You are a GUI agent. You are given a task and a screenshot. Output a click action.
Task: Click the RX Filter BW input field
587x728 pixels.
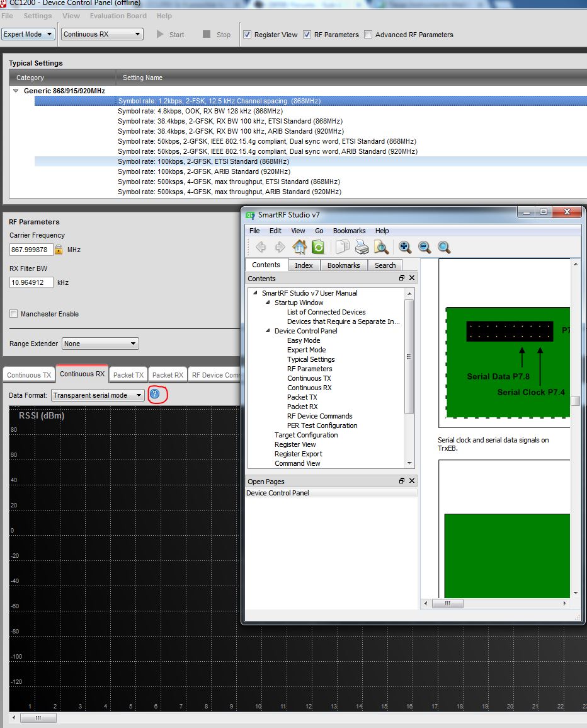(x=31, y=282)
